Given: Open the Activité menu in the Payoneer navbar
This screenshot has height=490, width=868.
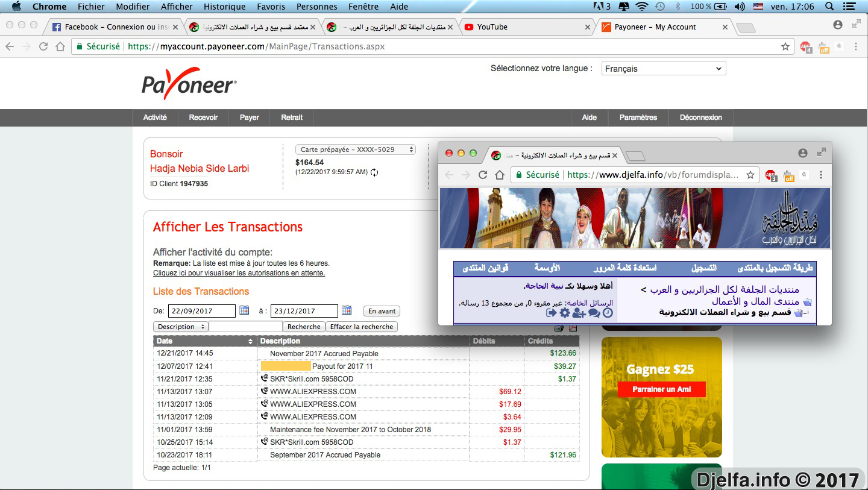Looking at the screenshot, I should tap(155, 118).
